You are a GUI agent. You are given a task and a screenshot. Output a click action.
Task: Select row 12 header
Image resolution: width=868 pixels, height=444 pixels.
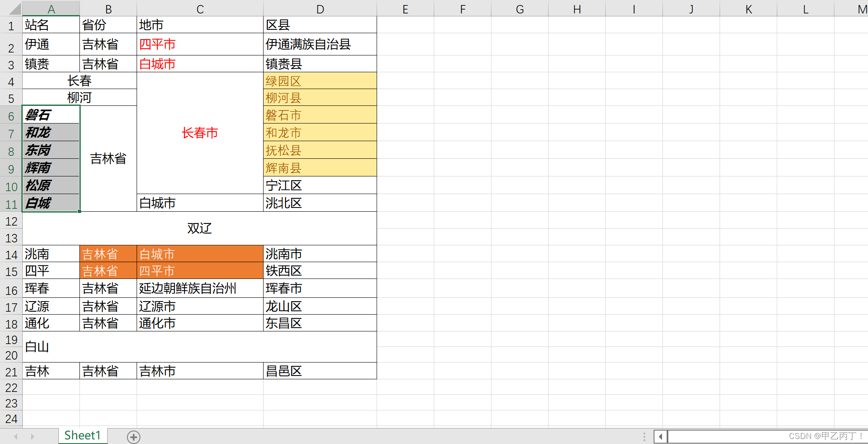[11, 221]
